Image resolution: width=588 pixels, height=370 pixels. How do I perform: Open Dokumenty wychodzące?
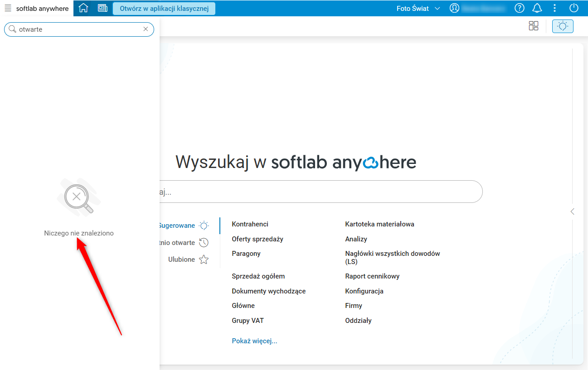point(269,291)
